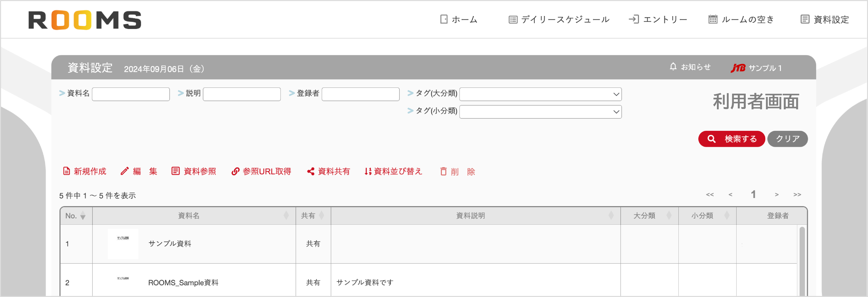Viewport: 868px width, 297px height.
Task: Click the 編集 pencil icon
Action: point(126,171)
